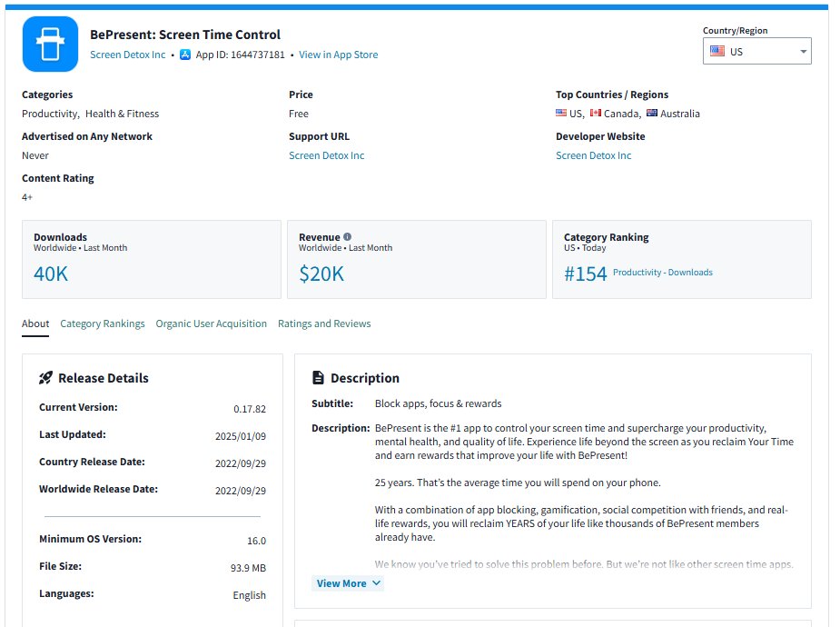
Task: Click the document icon beside Description
Action: (x=318, y=378)
